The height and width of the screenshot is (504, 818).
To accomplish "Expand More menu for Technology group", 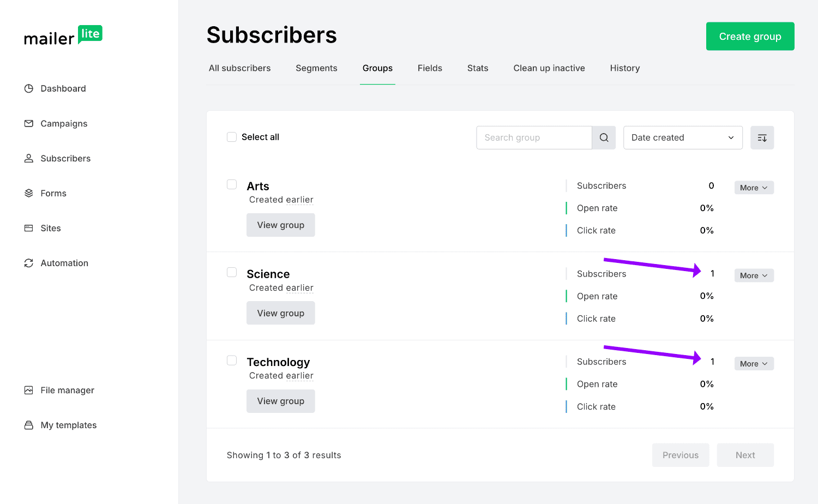I will pos(754,364).
